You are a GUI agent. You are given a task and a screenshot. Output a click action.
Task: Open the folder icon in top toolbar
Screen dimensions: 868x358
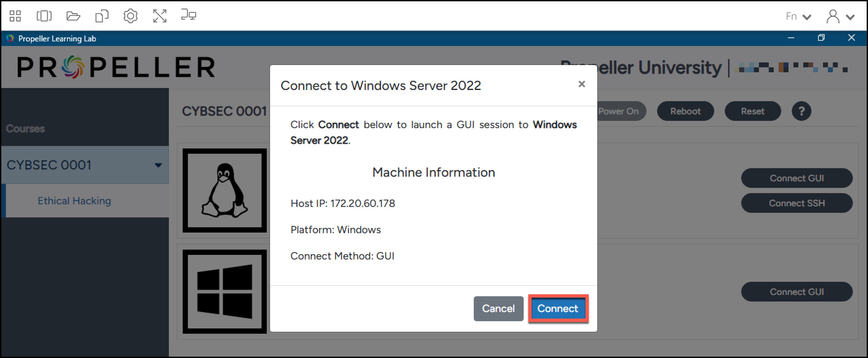tap(73, 16)
